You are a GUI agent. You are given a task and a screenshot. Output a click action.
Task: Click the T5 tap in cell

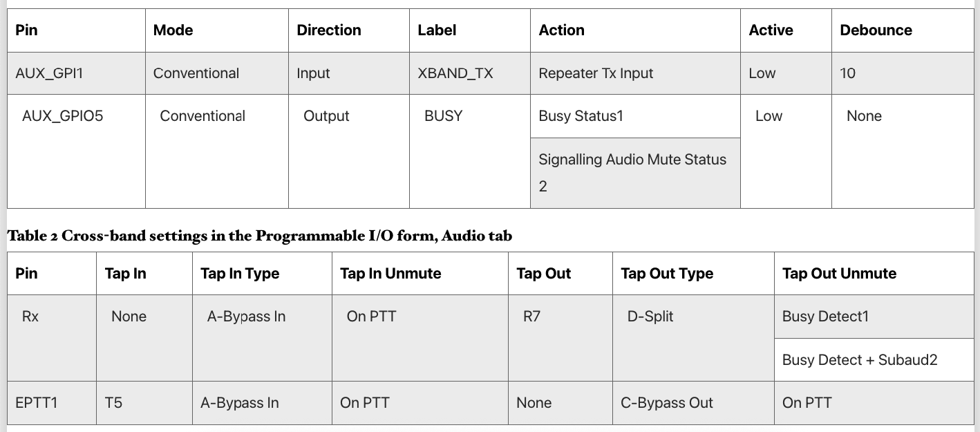coord(144,402)
